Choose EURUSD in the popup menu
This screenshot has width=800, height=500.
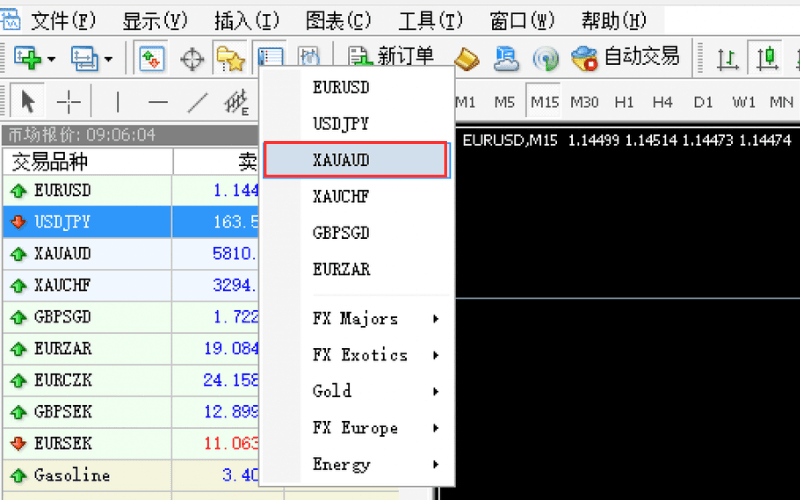click(x=356, y=87)
